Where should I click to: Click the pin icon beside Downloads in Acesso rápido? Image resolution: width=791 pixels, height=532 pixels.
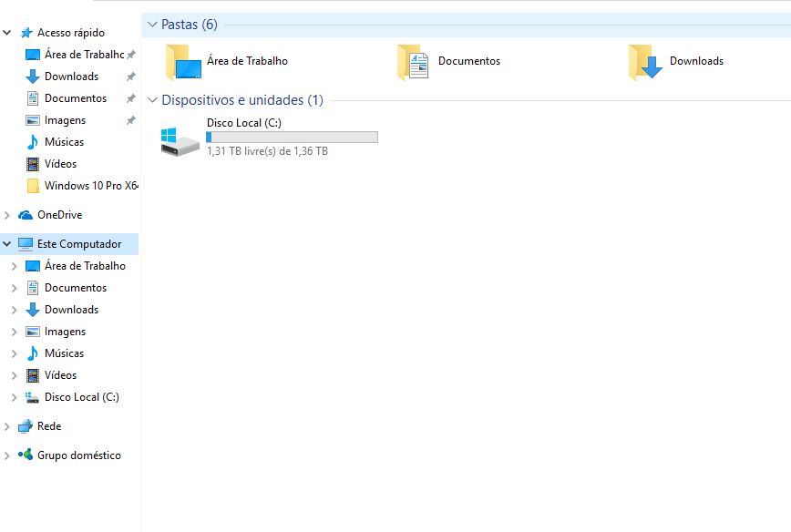pos(131,77)
